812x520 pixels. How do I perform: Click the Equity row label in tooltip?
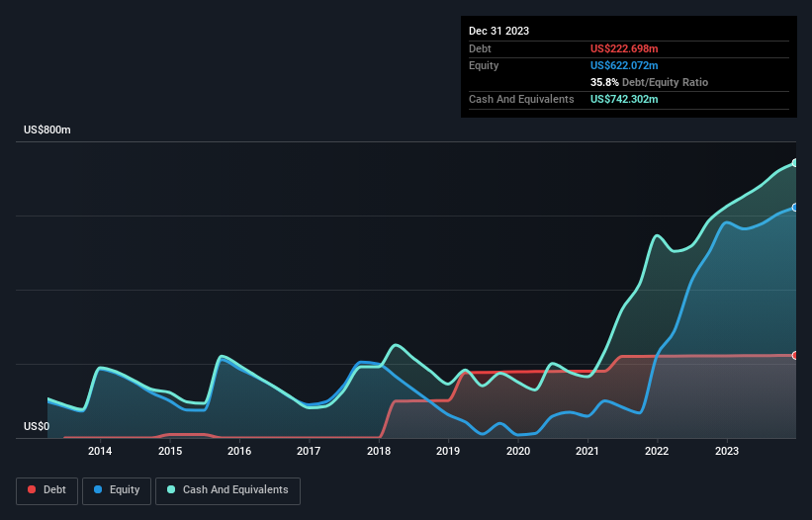(x=484, y=65)
